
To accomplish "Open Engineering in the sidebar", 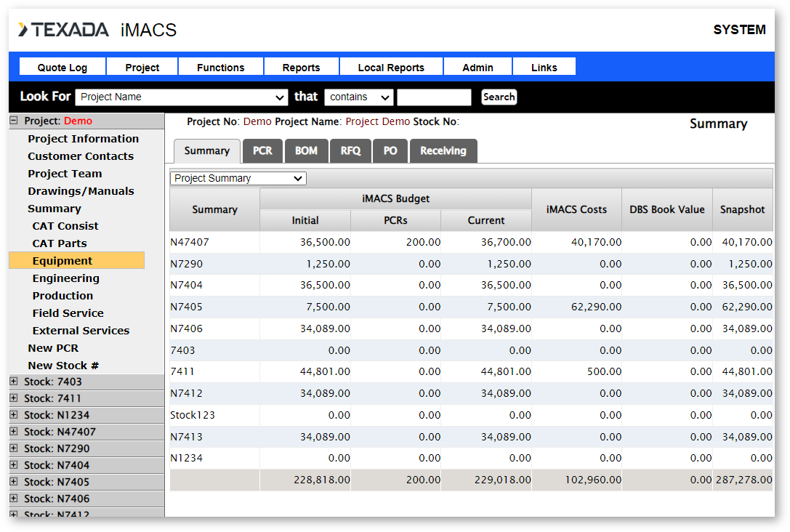I will point(66,278).
